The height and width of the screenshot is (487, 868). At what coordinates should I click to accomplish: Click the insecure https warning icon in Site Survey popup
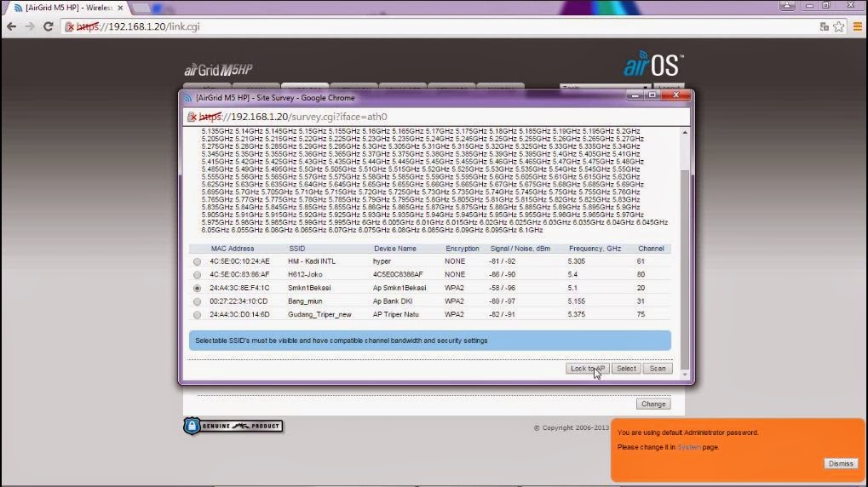193,117
